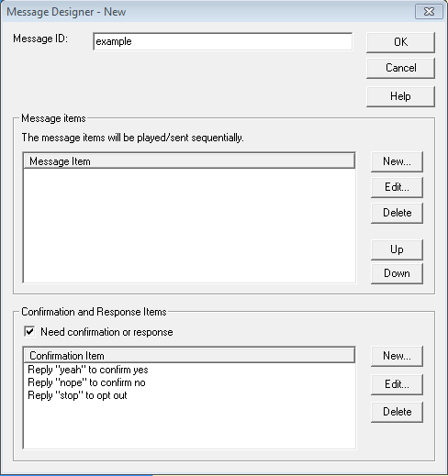Screen dimensions: 448x476
Task: Select Reply "stop" to opt out
Action: pos(77,395)
